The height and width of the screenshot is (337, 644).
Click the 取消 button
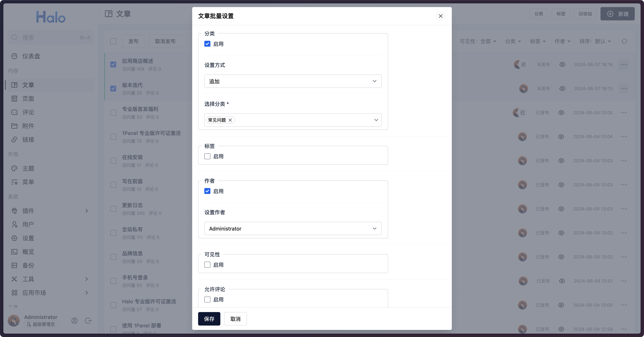(235, 319)
